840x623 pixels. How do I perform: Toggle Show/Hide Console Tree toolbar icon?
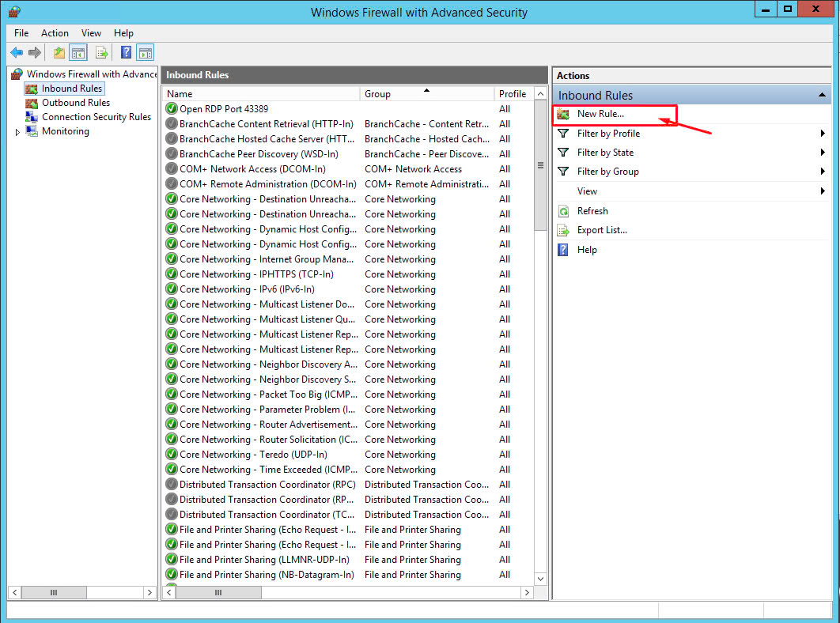(78, 52)
